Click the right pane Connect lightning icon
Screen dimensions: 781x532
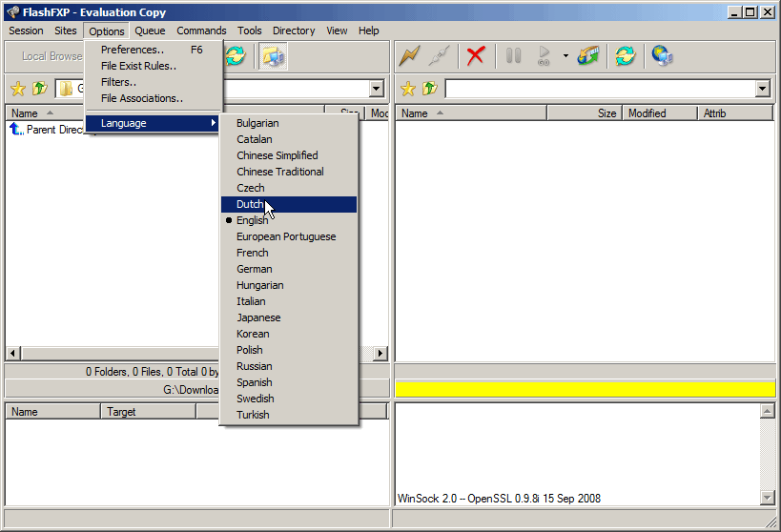click(x=409, y=56)
